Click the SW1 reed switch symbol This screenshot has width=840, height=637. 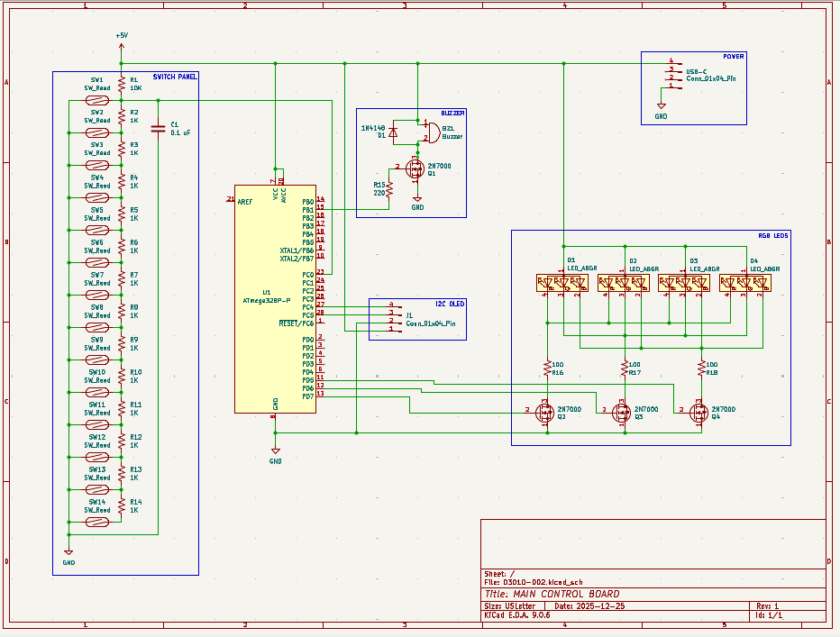tap(96, 101)
